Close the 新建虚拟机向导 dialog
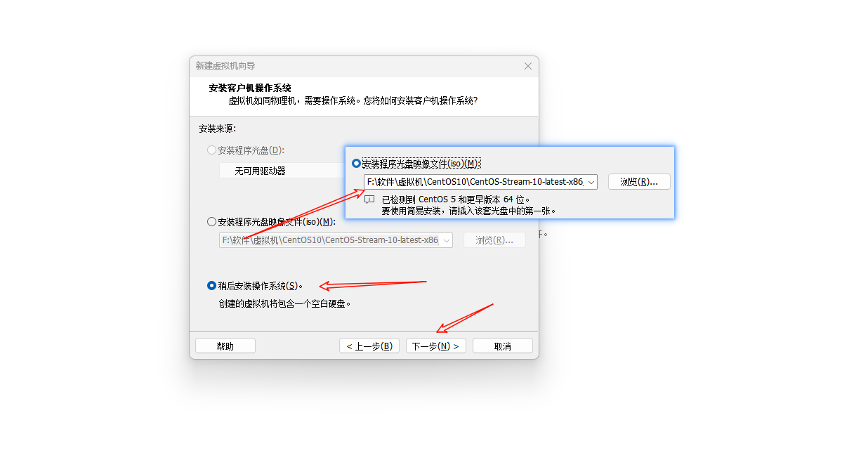The width and height of the screenshot is (868, 472). click(528, 66)
